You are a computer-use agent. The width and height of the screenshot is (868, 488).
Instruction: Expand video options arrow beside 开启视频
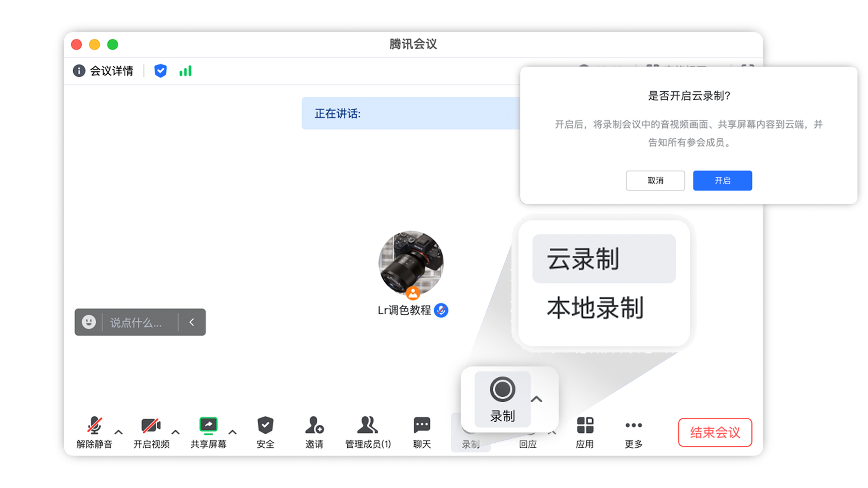[x=175, y=432]
